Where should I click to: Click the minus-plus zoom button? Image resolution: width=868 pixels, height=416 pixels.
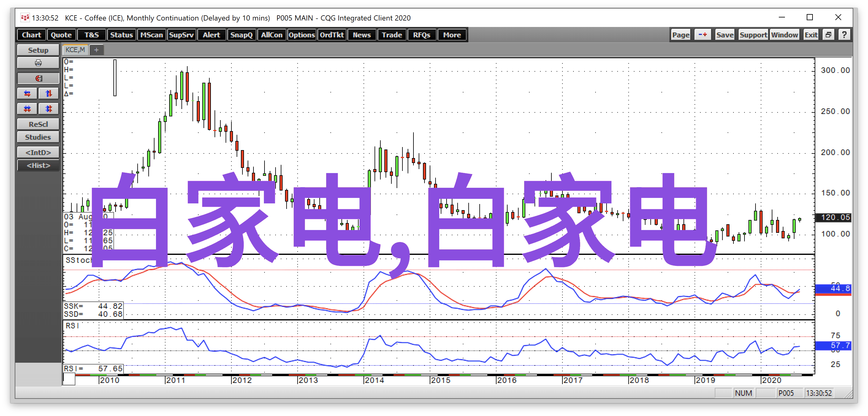702,35
